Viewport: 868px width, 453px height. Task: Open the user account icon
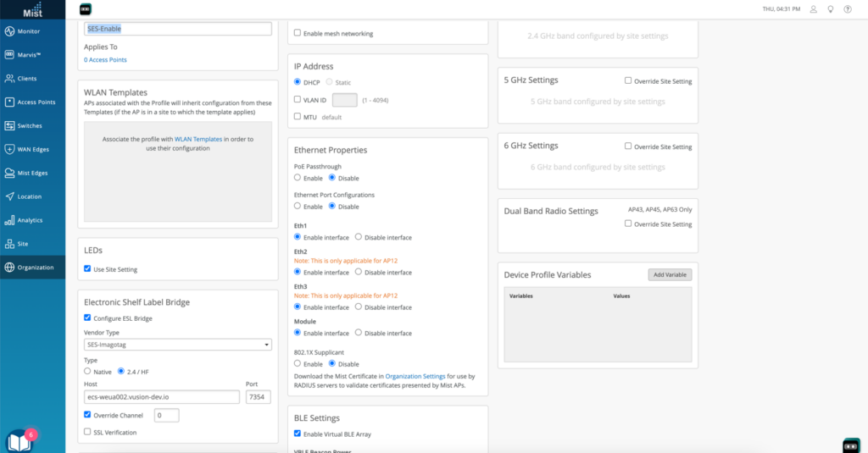[813, 9]
